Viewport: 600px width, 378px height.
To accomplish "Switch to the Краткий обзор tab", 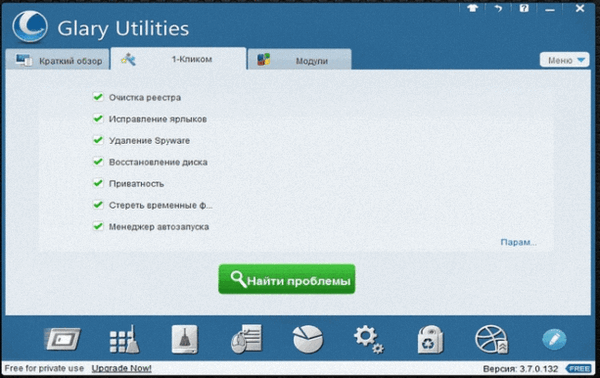I will pos(58,60).
